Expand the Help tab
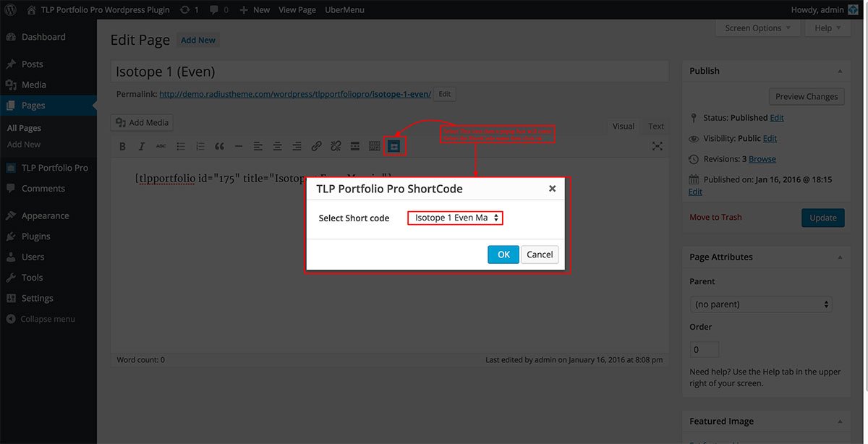 click(x=827, y=28)
